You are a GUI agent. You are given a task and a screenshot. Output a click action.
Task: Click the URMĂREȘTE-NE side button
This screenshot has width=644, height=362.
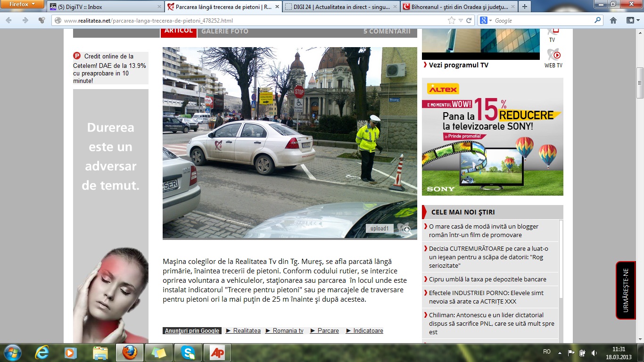coord(626,290)
